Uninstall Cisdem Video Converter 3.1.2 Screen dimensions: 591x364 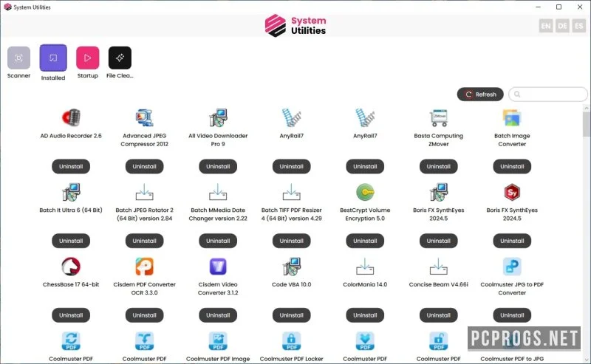[218, 315]
